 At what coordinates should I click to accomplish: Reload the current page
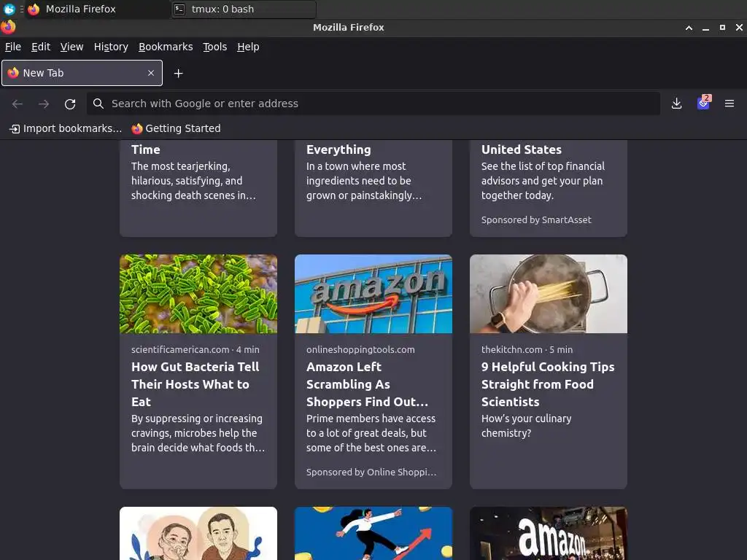[70, 104]
